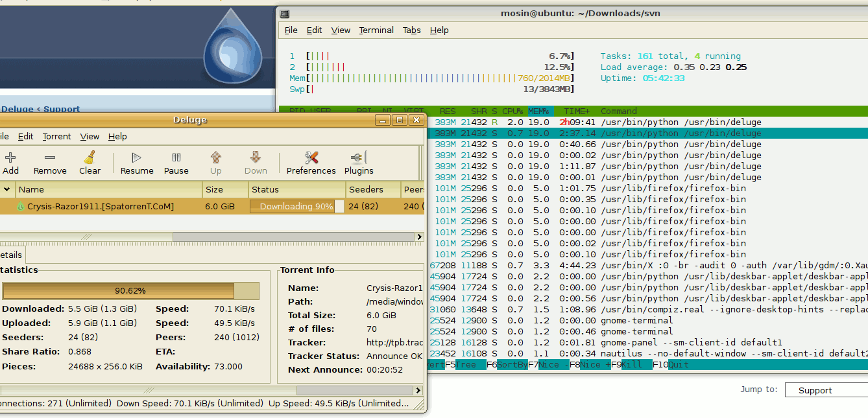868x418 pixels.
Task: Click F7 Nice - in the htop footer
Action: tap(549, 365)
